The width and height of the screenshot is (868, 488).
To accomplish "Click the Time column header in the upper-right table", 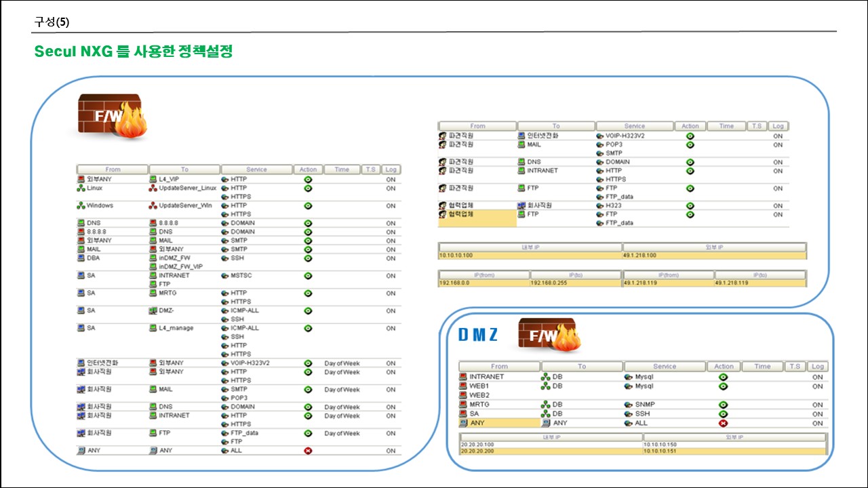I will 726,126.
